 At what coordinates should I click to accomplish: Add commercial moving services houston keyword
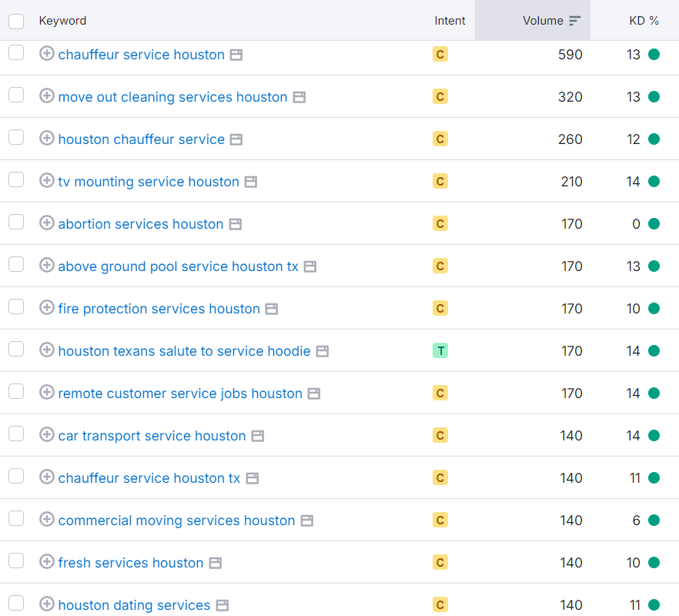pos(47,519)
